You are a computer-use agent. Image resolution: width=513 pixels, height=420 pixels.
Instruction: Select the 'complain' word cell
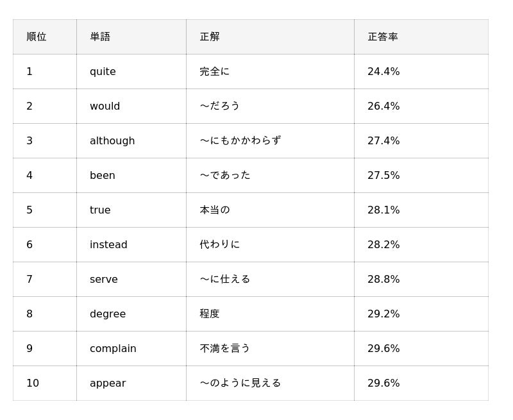(131, 349)
